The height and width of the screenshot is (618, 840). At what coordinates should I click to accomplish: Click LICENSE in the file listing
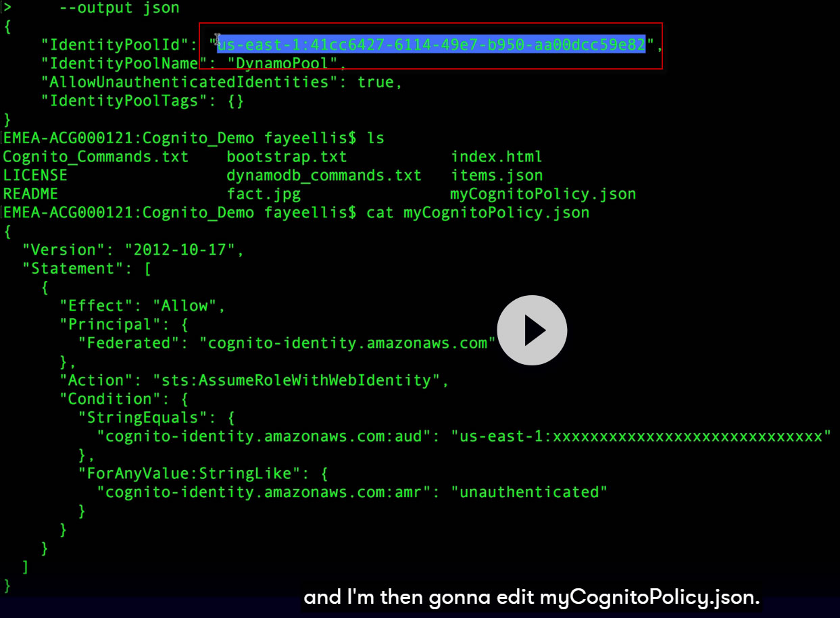coord(35,175)
